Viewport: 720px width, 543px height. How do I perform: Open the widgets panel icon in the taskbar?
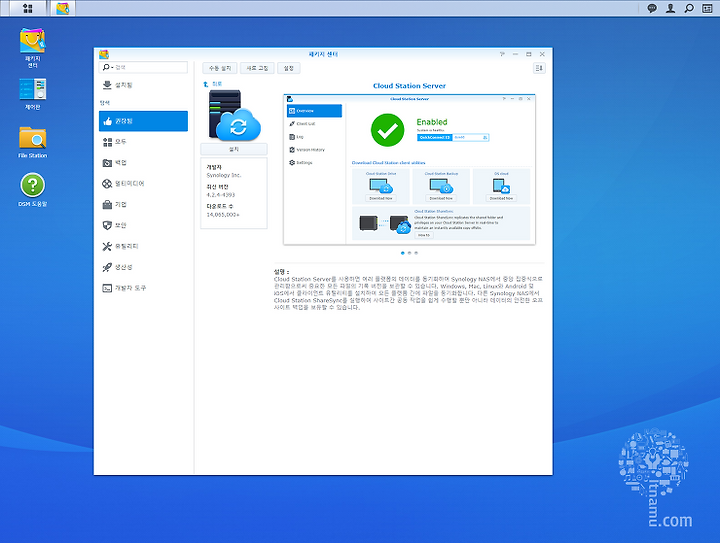(x=707, y=8)
